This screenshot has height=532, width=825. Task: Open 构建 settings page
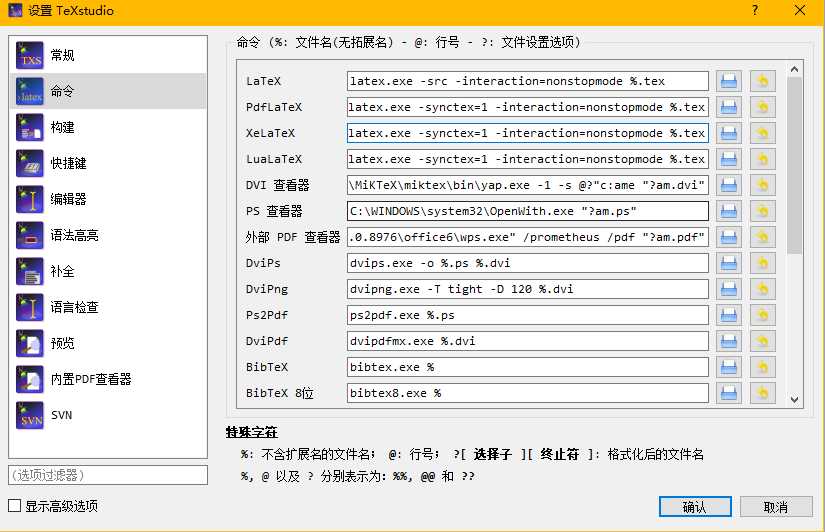[x=108, y=127]
